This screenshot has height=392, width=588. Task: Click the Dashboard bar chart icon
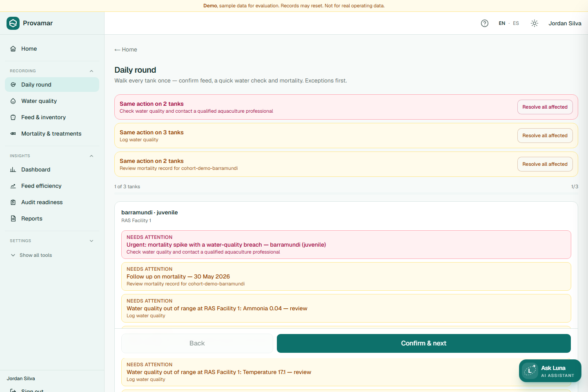[13, 169]
